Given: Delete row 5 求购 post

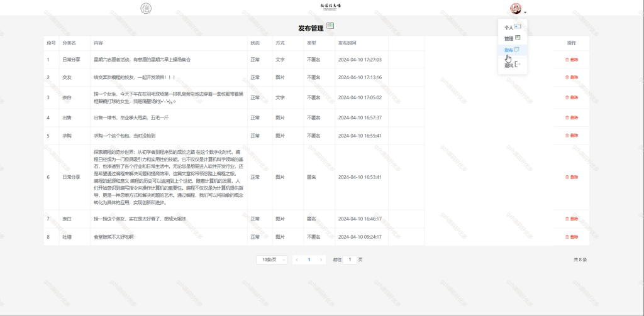Looking at the screenshot, I should coord(571,136).
